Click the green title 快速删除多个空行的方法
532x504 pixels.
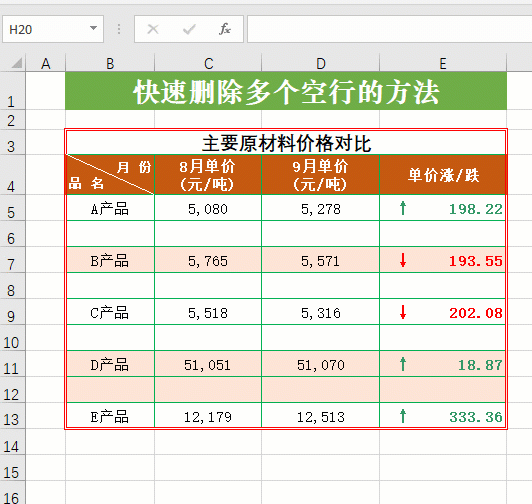coord(286,91)
